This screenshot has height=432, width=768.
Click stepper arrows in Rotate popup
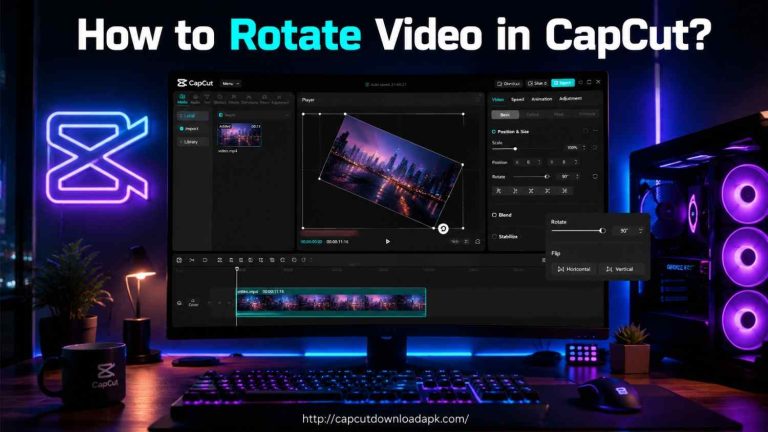(x=641, y=231)
